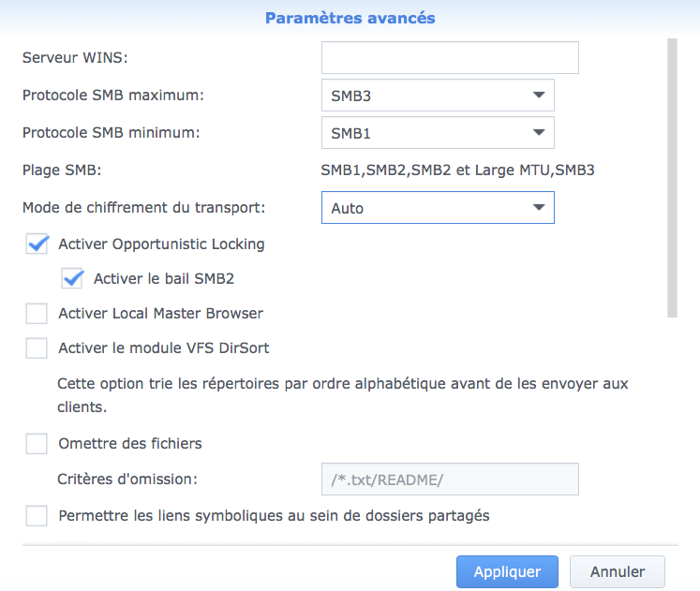Open the Protocole SMB maximum dropdown showing SMB3

[x=438, y=95]
